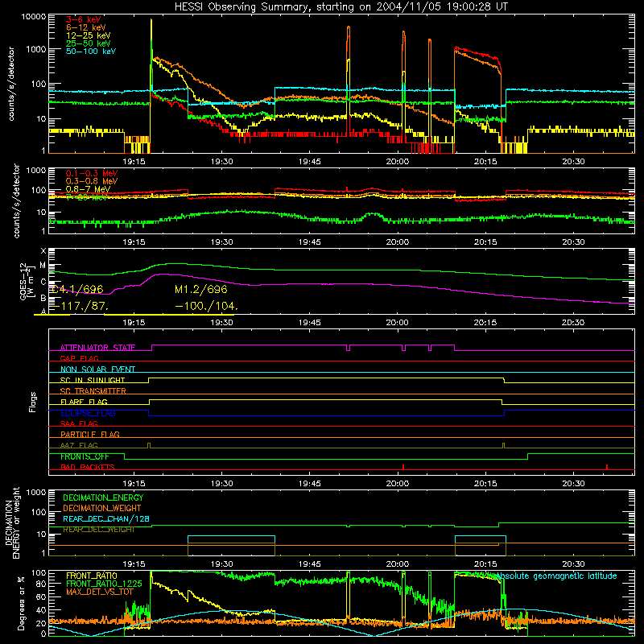
Task: Click the "DECIMATION_WEIGHT" legend label
Action: tap(102, 508)
